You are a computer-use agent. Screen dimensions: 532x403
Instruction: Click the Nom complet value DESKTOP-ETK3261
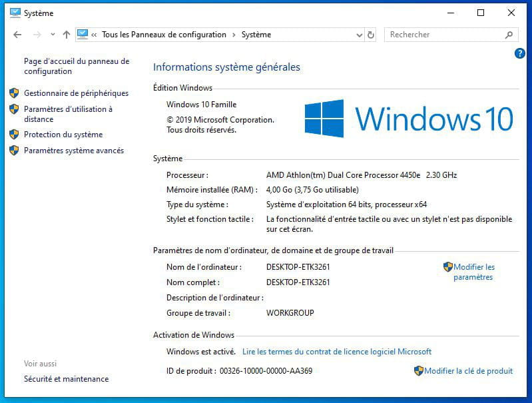[x=298, y=282]
